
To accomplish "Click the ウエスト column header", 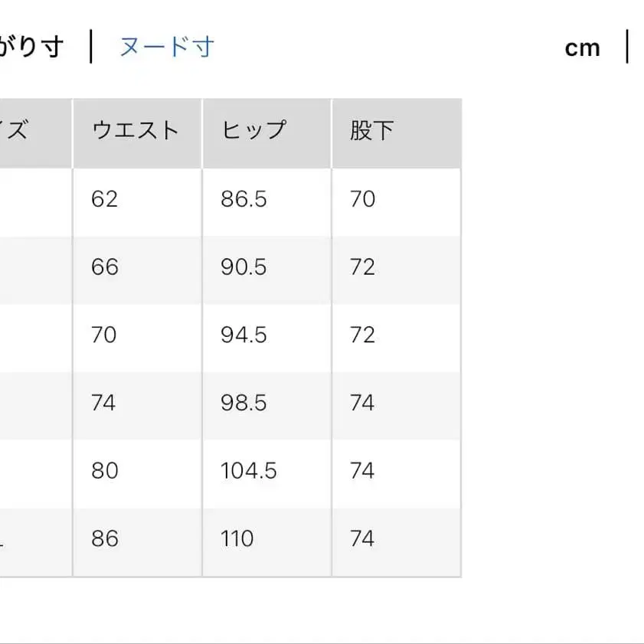I will pyautogui.click(x=136, y=130).
